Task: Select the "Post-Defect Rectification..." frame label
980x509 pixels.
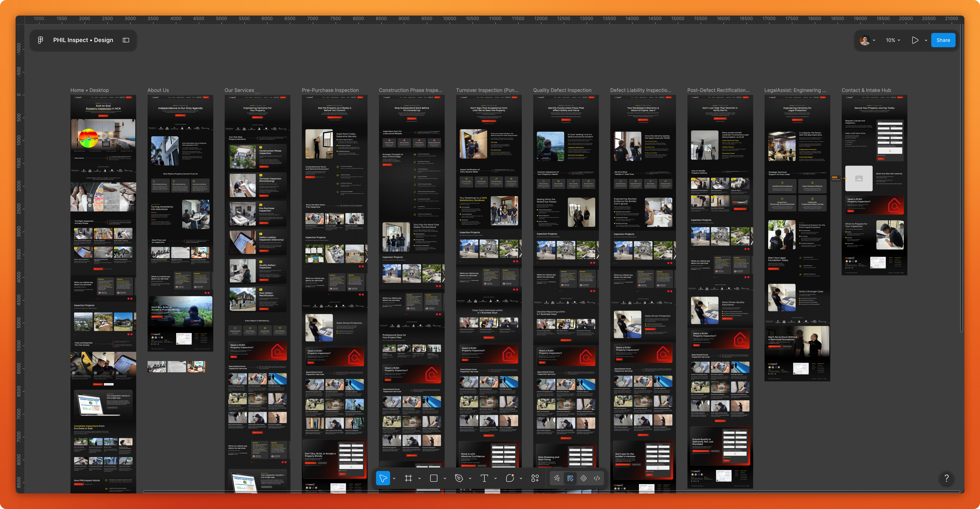Action: coord(718,90)
